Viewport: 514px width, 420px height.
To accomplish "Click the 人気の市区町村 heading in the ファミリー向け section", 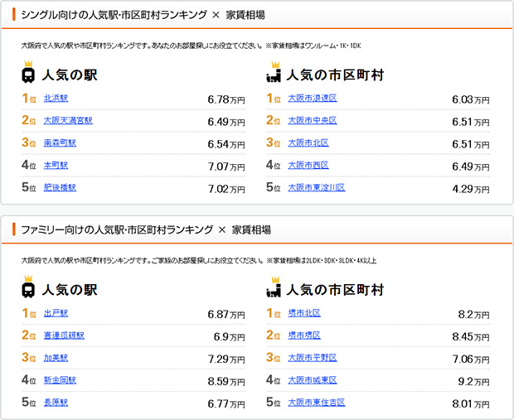I will (x=335, y=290).
